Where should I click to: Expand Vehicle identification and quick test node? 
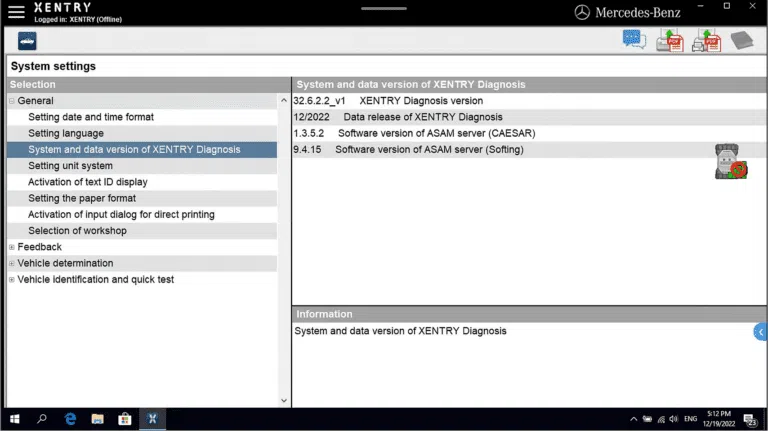(x=12, y=280)
